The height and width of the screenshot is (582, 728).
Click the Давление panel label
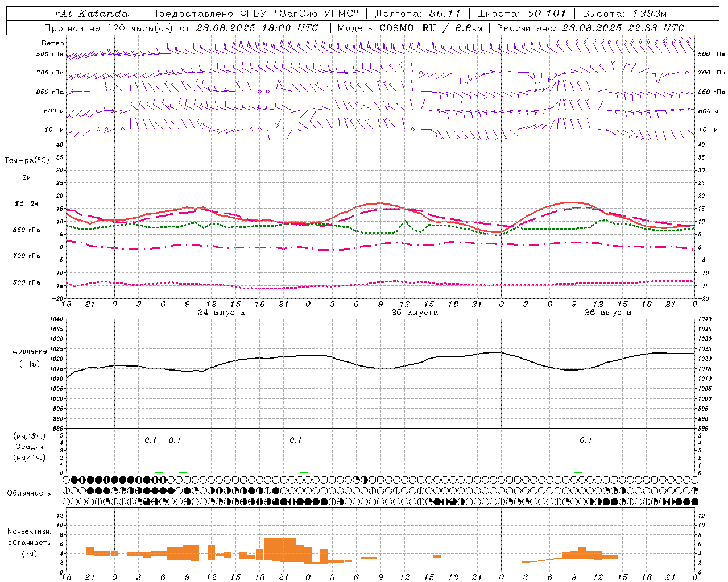click(x=30, y=351)
